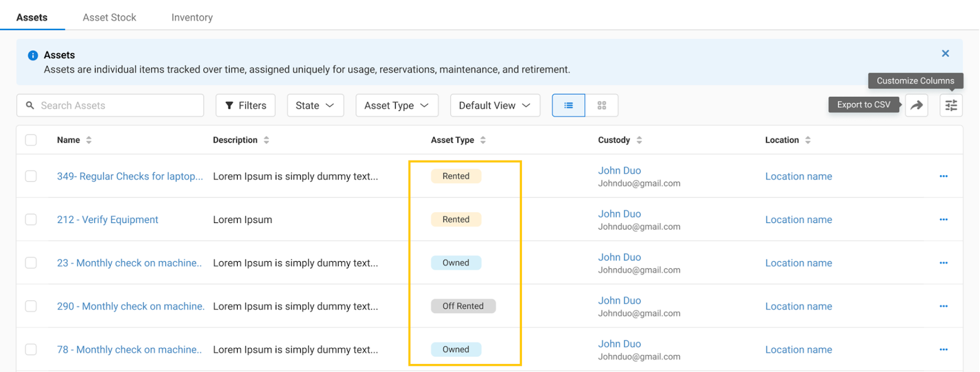Click the Owned badge in 23 row
This screenshot has height=372, width=980.
(456, 263)
